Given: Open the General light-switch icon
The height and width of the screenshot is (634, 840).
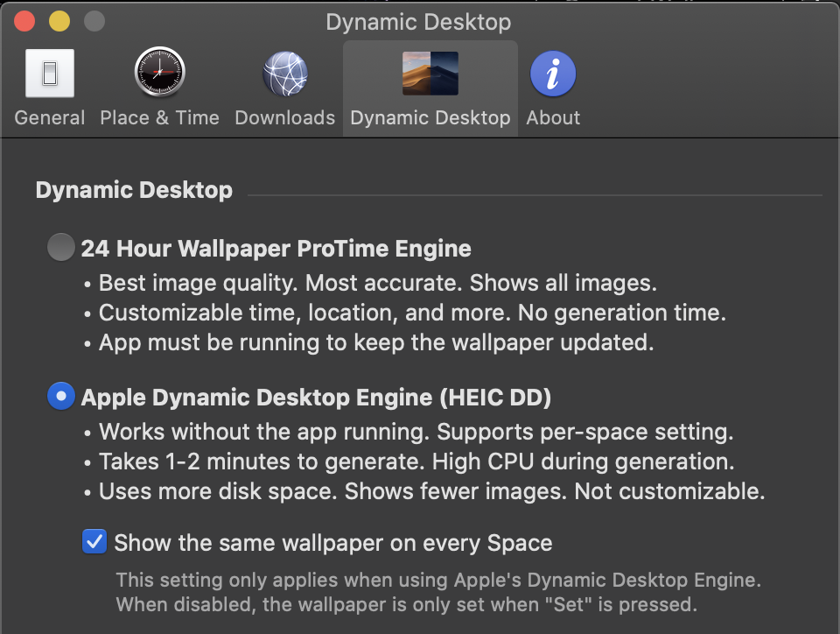Looking at the screenshot, I should (50, 74).
